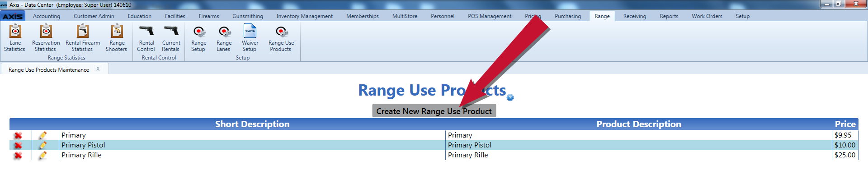The height and width of the screenshot is (170, 868).
Task: Click the blue help question mark icon
Action: 510,97
